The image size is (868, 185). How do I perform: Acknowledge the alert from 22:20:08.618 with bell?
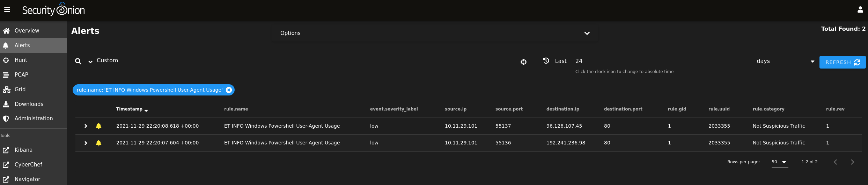tap(98, 126)
